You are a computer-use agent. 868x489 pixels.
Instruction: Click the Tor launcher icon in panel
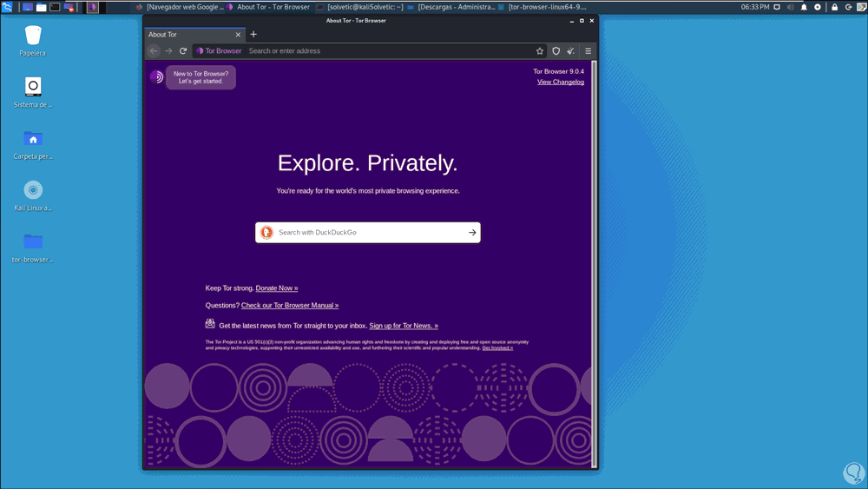93,7
